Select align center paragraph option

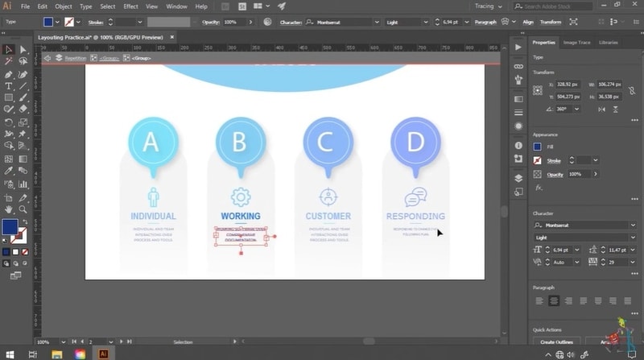554,300
